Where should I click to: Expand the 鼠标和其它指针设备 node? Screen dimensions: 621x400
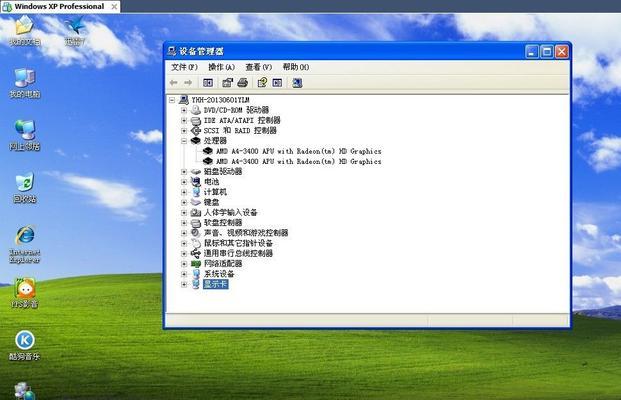click(x=184, y=243)
